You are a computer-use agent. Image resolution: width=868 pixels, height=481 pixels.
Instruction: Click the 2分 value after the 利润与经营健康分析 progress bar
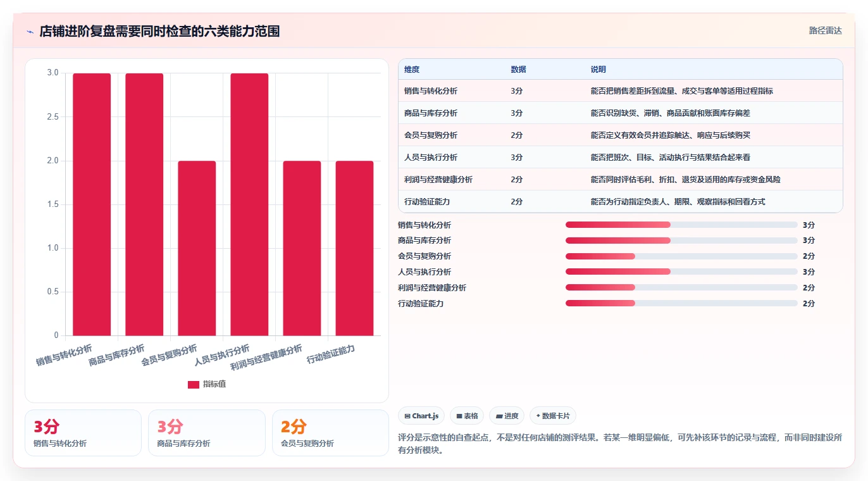tap(809, 287)
